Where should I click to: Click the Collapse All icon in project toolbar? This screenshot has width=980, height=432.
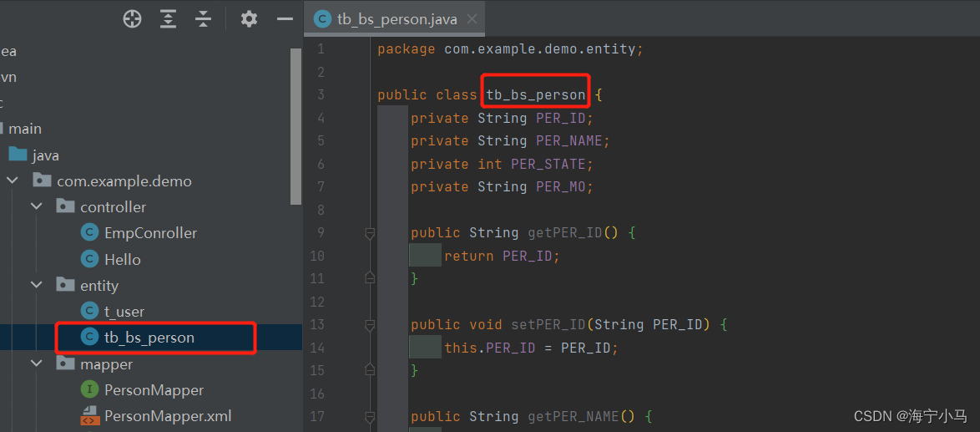point(203,19)
